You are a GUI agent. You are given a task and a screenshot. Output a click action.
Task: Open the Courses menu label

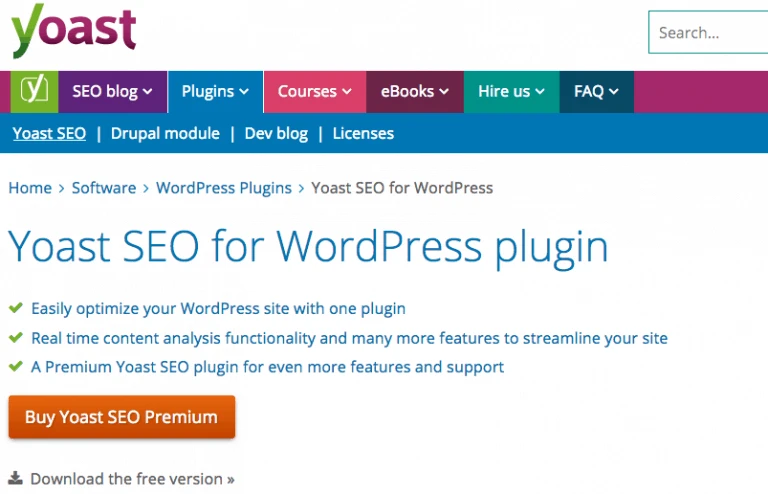307,92
